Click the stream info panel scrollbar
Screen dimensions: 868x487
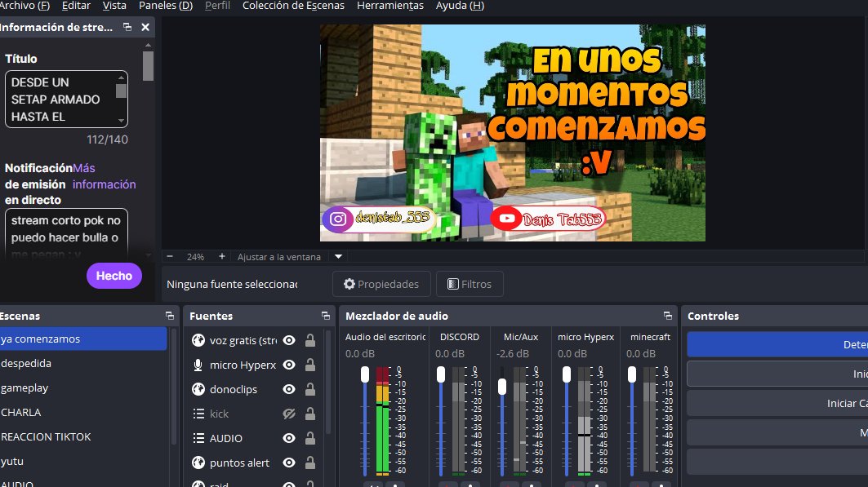click(x=148, y=66)
